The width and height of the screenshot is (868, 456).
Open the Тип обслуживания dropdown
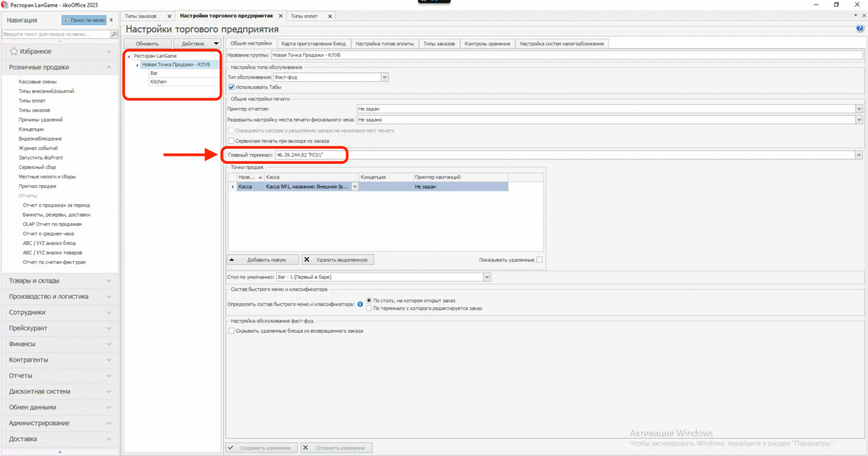tap(384, 77)
